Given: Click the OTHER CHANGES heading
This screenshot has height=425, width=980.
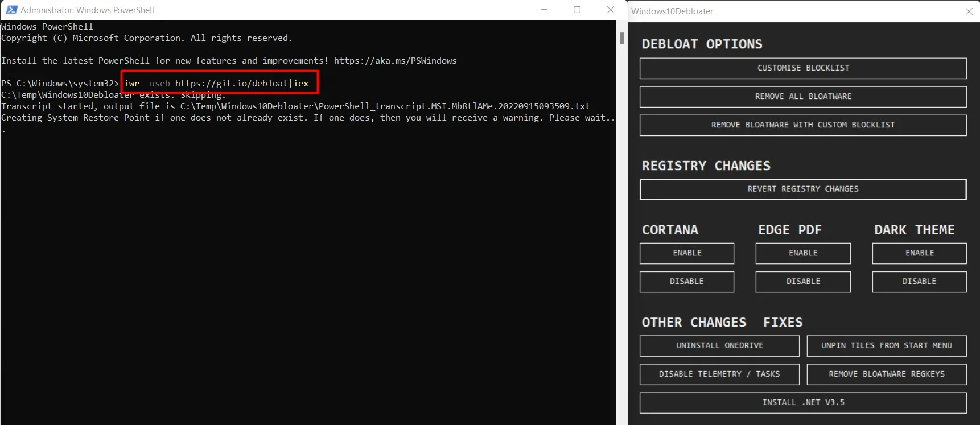Looking at the screenshot, I should [x=694, y=323].
